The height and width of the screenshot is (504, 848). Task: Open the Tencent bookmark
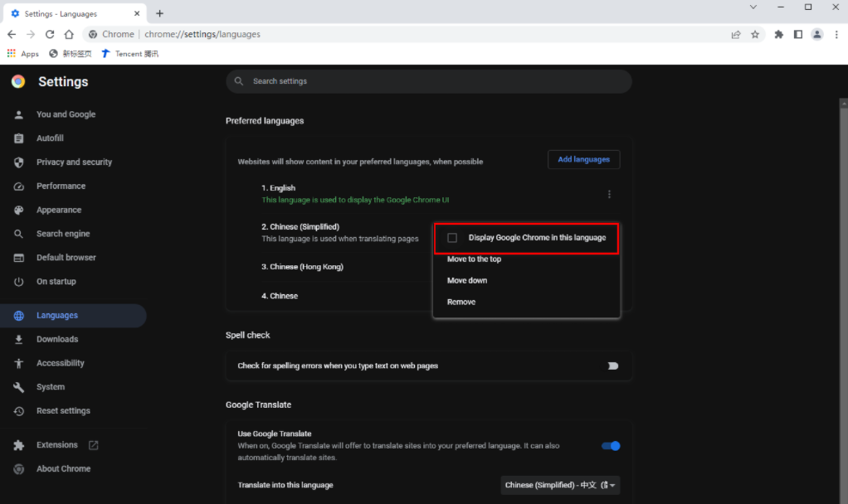click(129, 54)
